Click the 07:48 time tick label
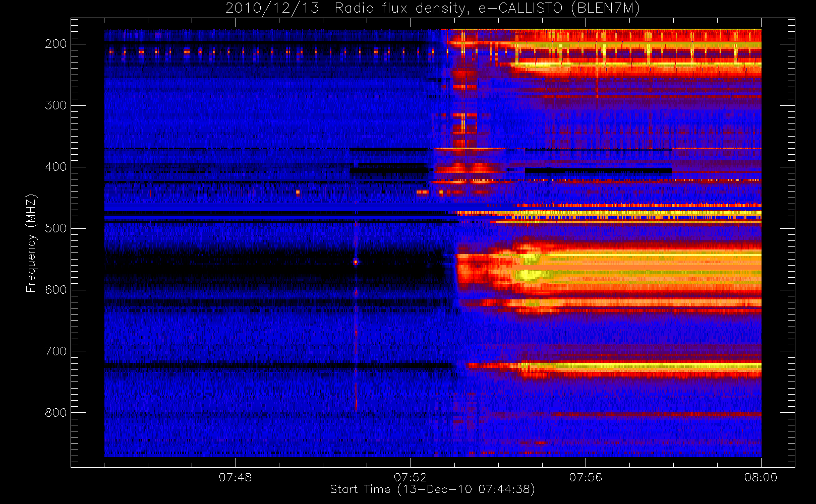 point(235,477)
